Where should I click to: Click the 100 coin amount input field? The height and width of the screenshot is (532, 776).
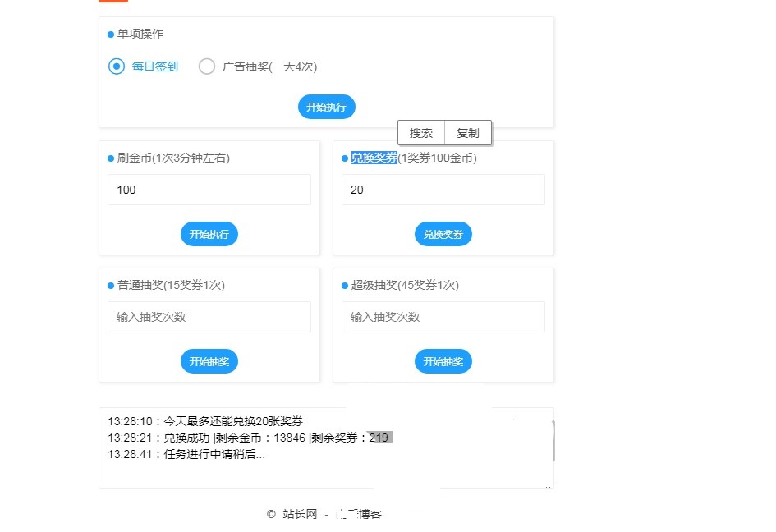coord(209,190)
